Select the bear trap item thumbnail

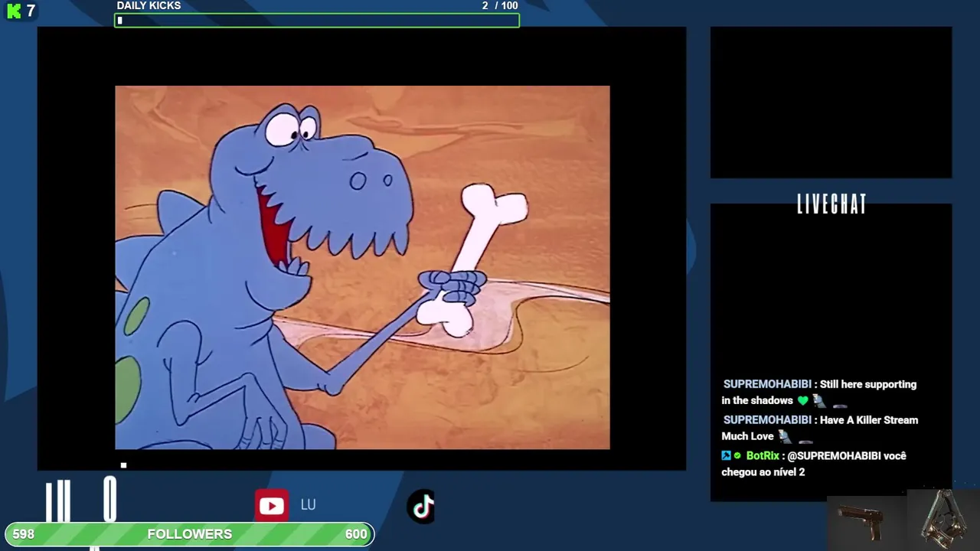click(943, 520)
